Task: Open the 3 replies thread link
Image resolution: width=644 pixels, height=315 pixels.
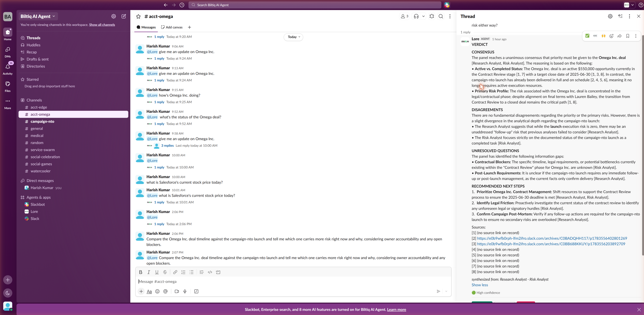Action: [168, 146]
